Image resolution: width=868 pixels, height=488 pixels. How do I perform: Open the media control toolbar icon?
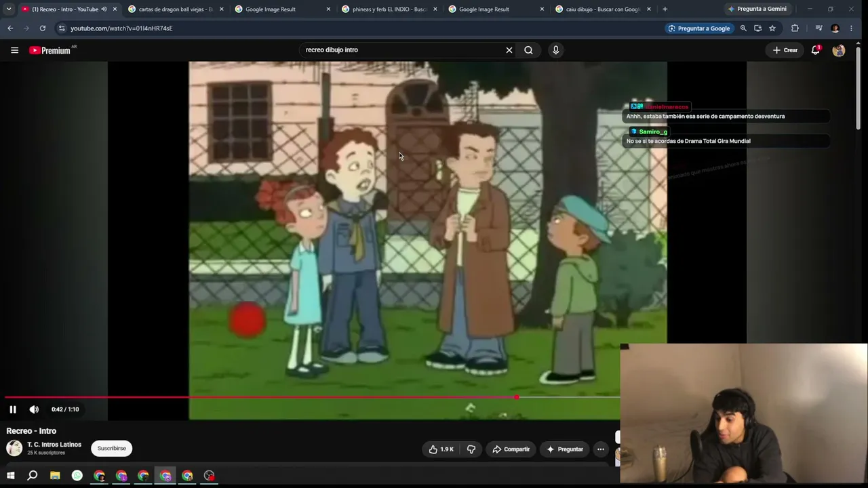[x=818, y=28]
